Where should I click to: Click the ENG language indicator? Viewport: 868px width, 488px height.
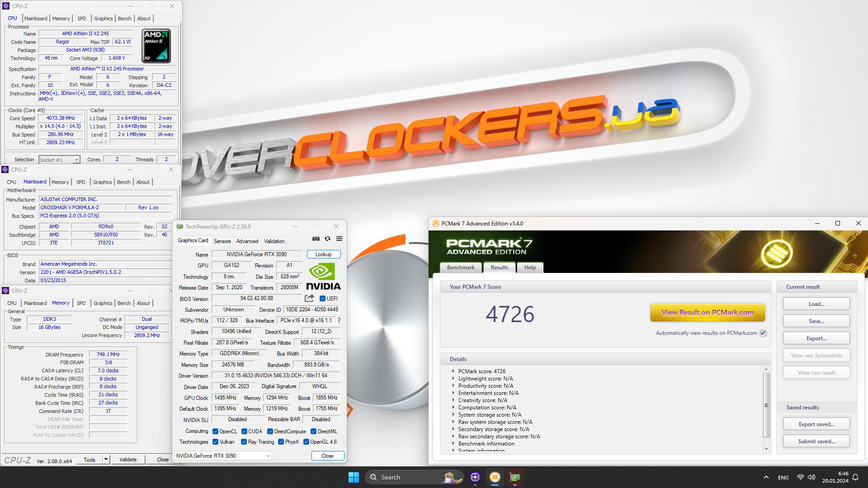click(783, 477)
